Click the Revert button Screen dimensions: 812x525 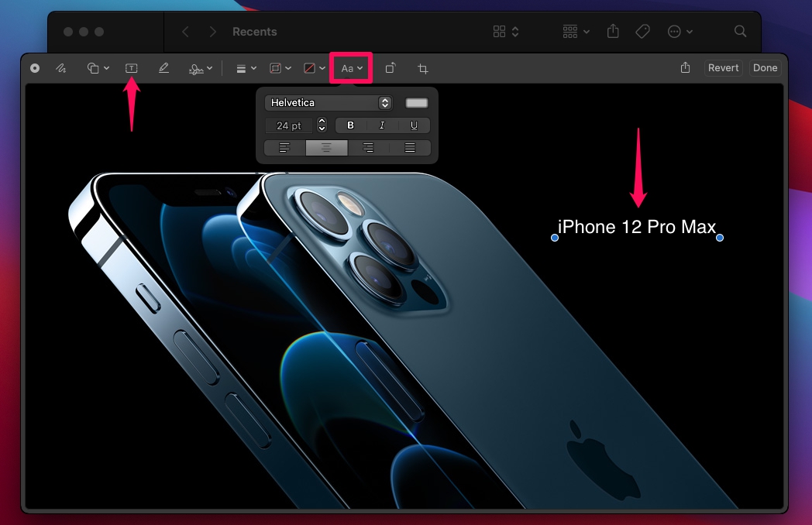[x=722, y=68]
